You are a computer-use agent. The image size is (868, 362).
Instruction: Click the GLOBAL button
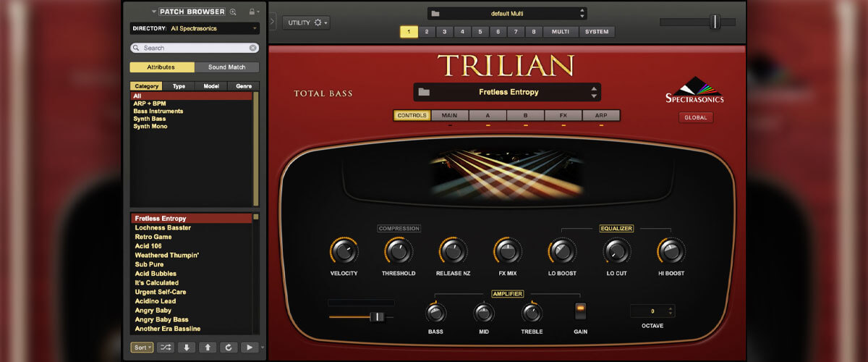pos(696,117)
